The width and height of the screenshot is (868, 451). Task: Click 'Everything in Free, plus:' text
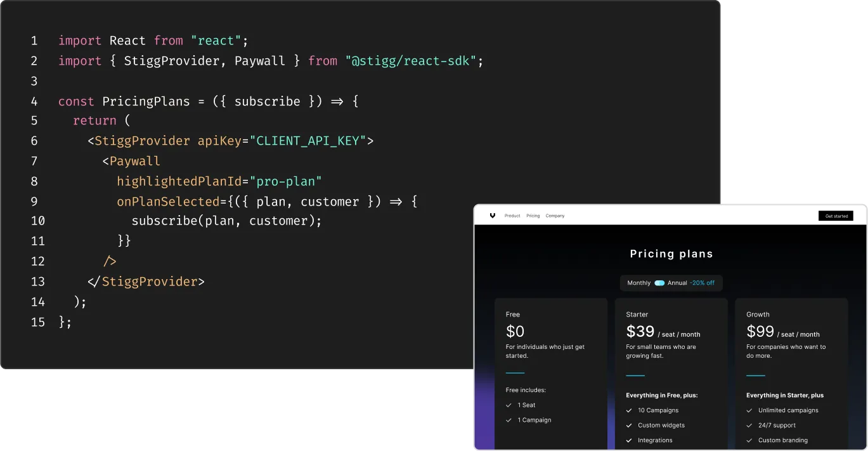(661, 395)
